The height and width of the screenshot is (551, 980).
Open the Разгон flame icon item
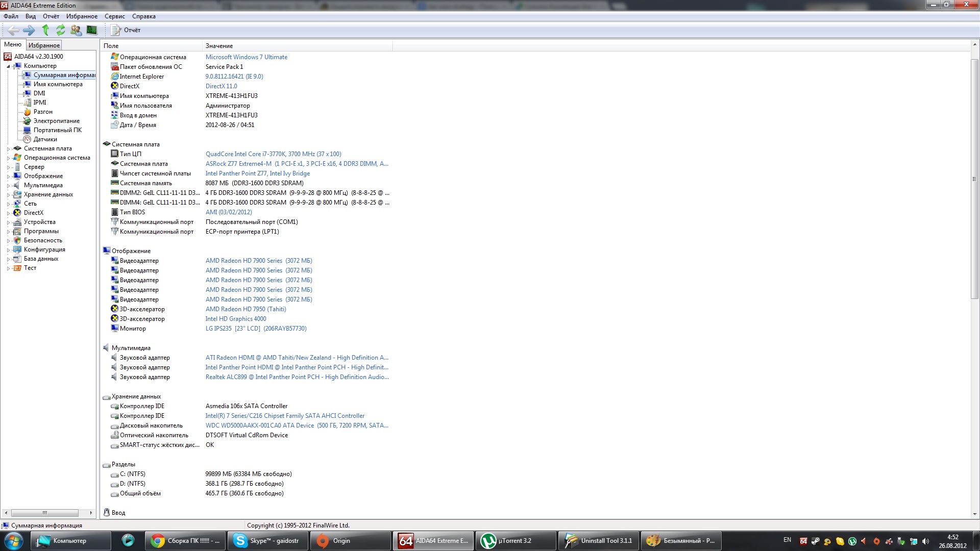(x=28, y=112)
